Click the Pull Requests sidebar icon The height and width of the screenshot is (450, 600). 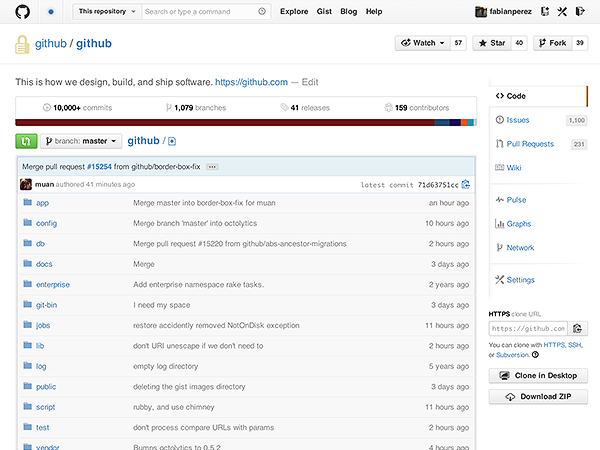(499, 144)
